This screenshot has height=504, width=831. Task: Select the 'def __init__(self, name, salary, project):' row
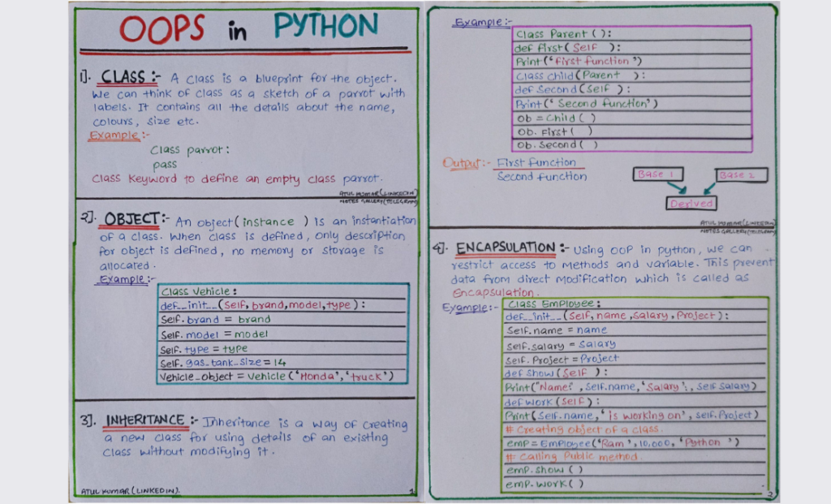click(x=635, y=316)
